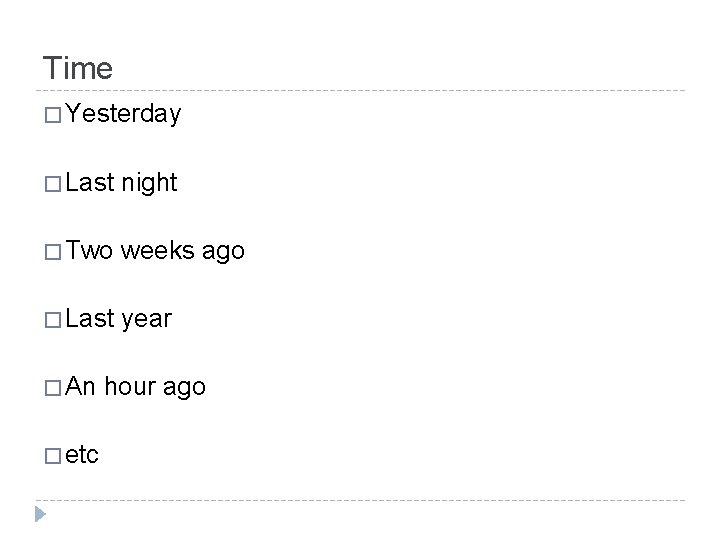Click the word year in Last year
The image size is (720, 540).
[x=145, y=320]
